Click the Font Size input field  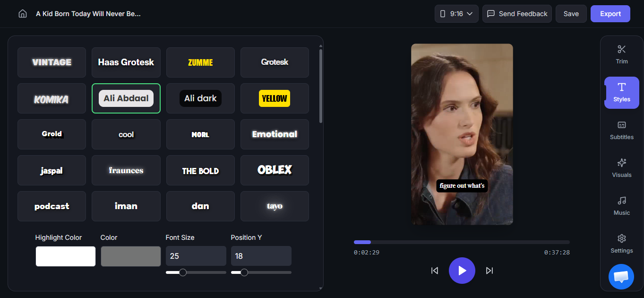[x=196, y=256]
